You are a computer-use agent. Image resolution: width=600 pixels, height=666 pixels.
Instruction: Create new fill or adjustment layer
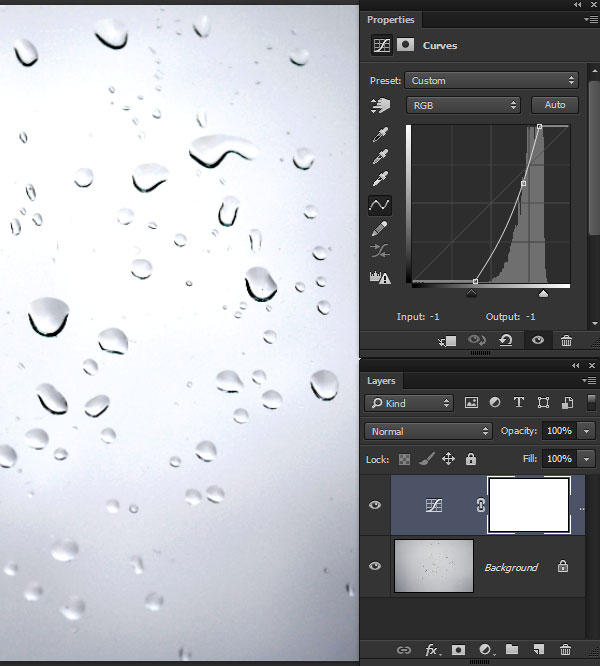pos(485,650)
